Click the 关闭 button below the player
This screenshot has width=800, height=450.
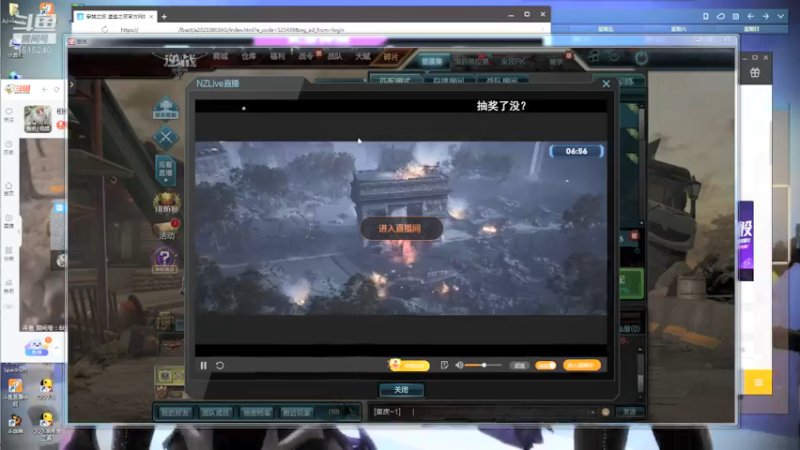pos(401,390)
